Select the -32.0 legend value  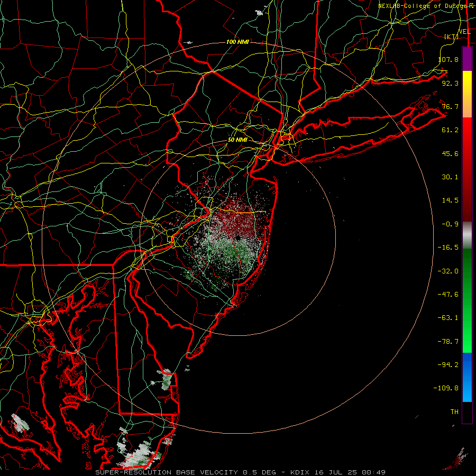448,271
